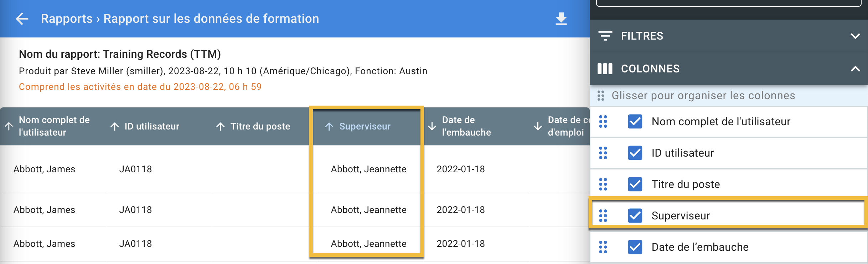Uncheck the Superviseur column checkbox

[635, 215]
